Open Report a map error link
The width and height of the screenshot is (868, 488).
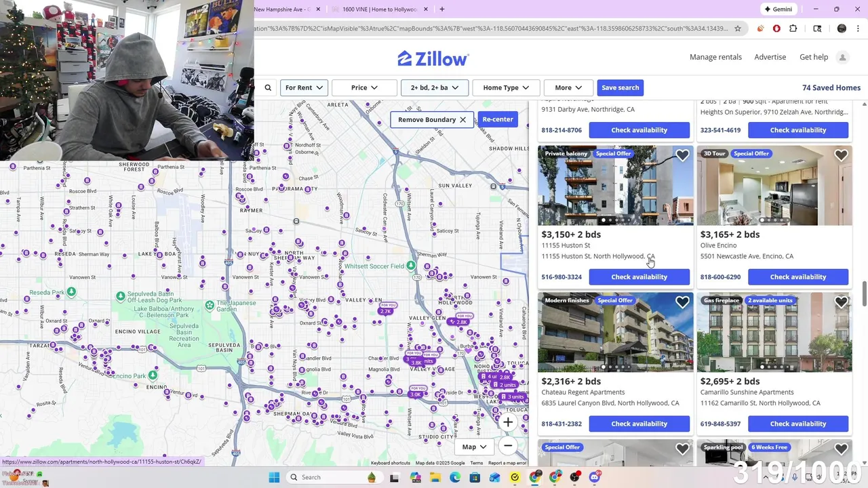(507, 463)
